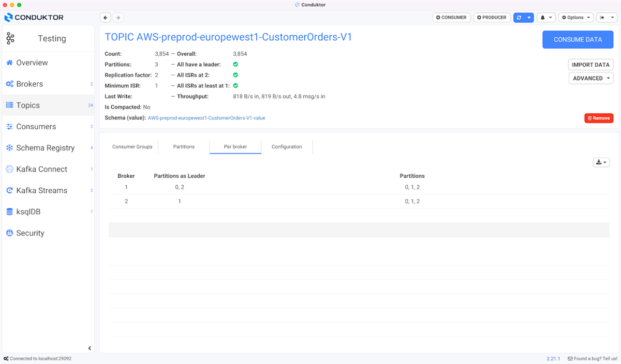Click the blue refresh icon button
Screen dimensions: 621x364
(x=519, y=18)
